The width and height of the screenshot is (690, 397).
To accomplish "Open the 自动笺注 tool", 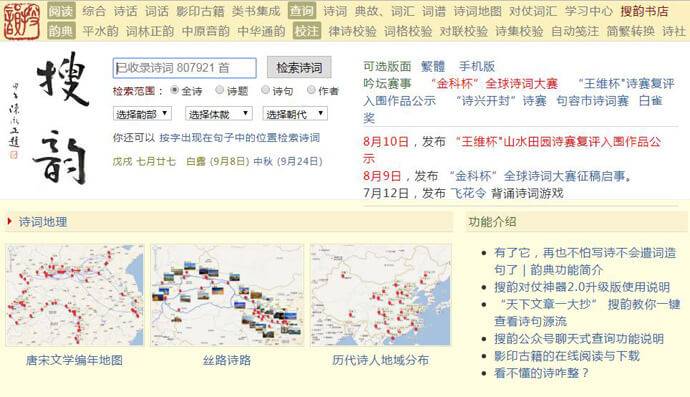I will click(575, 31).
